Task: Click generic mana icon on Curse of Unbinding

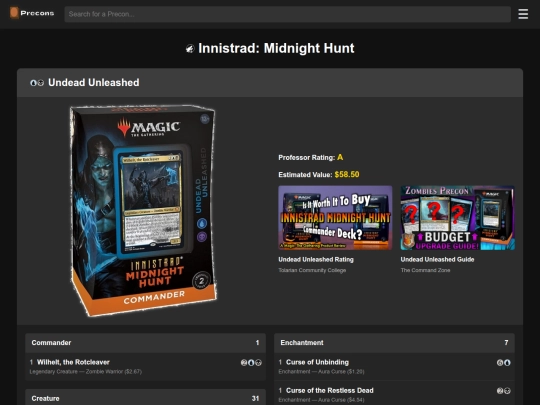Action: pyautogui.click(x=500, y=362)
